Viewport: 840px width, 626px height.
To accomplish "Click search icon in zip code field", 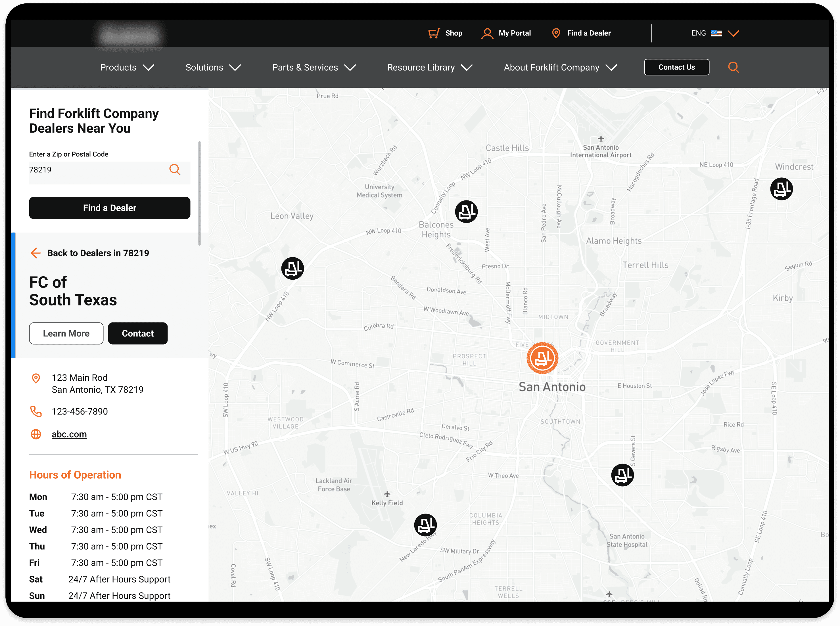I will pyautogui.click(x=174, y=169).
